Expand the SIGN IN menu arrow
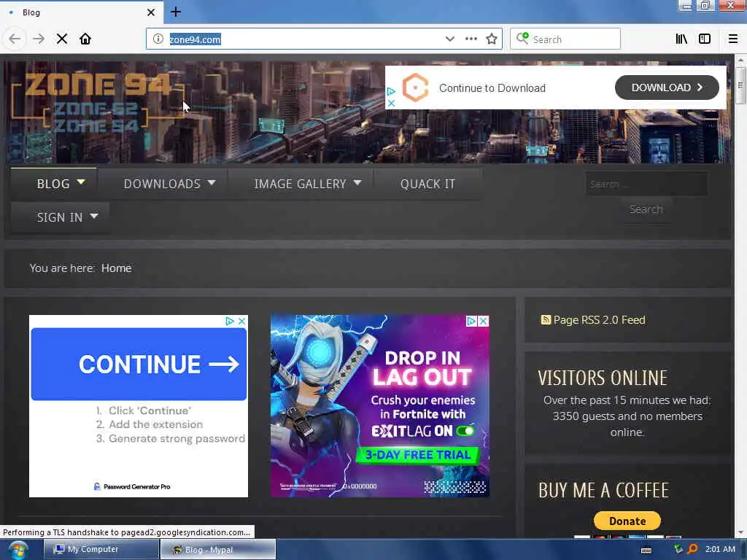747x560 pixels. (94, 216)
